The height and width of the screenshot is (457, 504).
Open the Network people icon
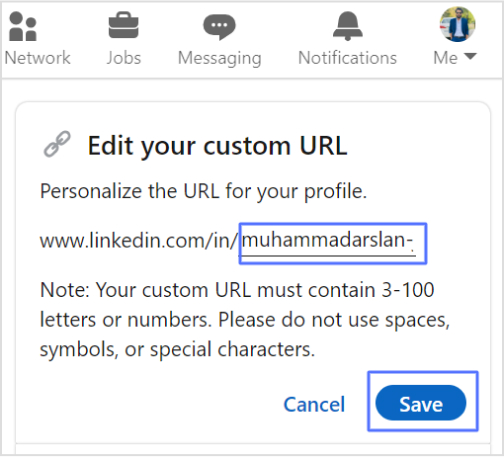tap(23, 26)
